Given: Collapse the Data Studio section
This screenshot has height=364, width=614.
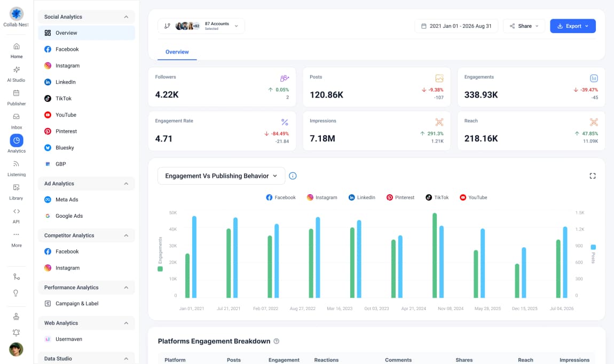Looking at the screenshot, I should point(126,359).
